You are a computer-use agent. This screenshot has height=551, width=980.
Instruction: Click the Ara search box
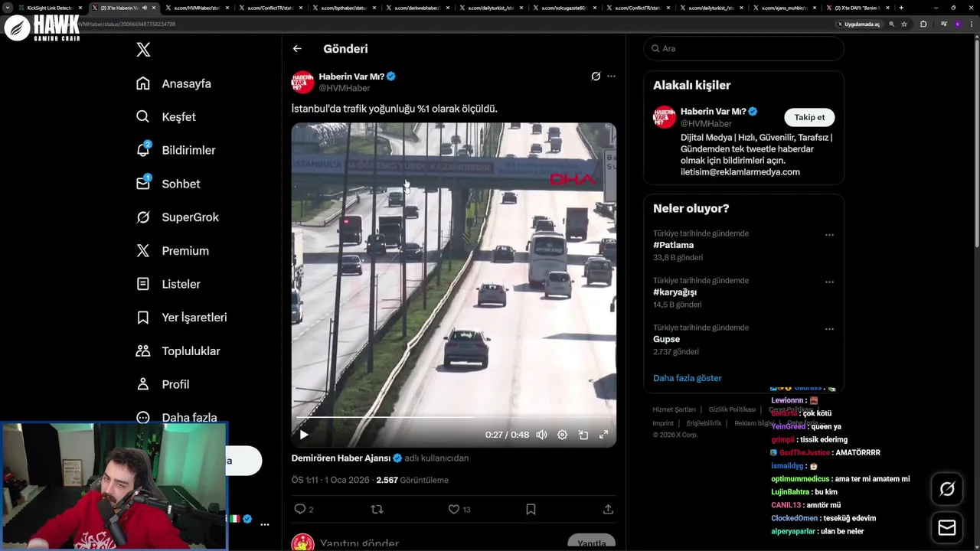point(743,48)
